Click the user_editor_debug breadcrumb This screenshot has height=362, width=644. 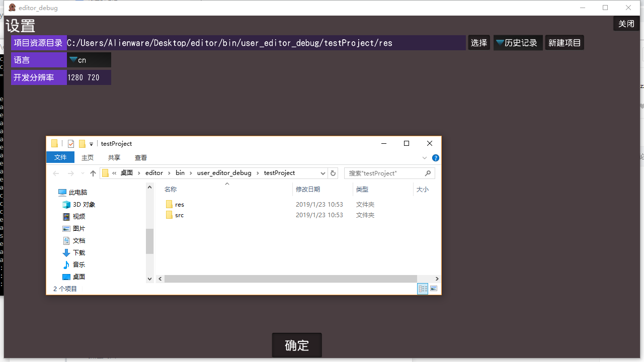tap(224, 172)
